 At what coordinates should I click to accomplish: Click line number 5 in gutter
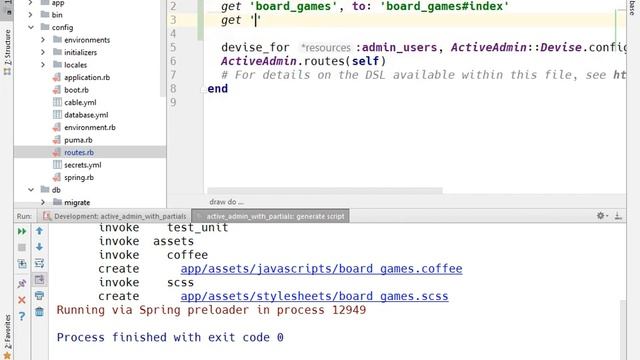173,47
